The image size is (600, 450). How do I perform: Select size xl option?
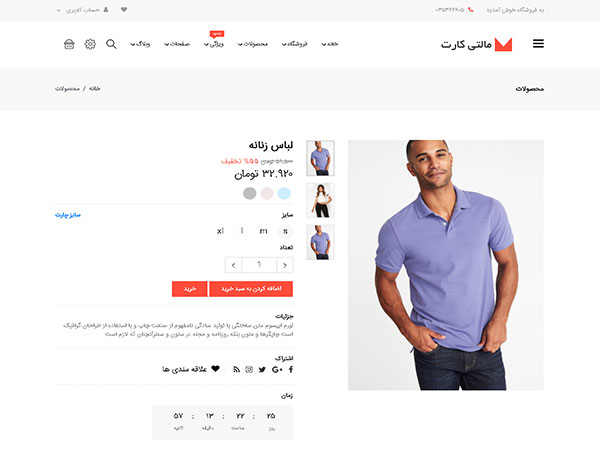(x=220, y=231)
